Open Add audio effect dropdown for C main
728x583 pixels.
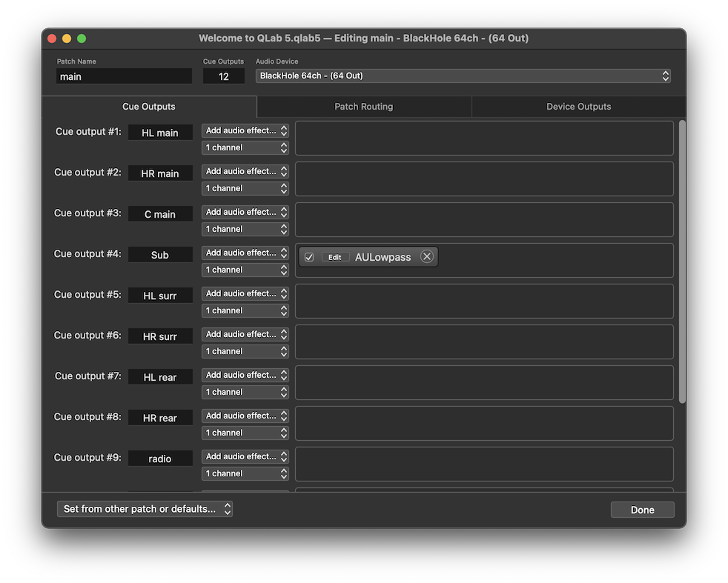[245, 212]
